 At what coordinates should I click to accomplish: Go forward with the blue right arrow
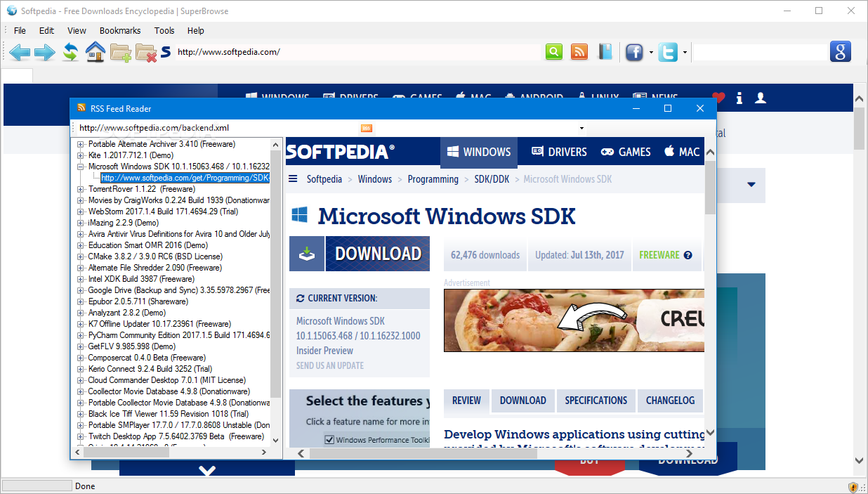click(45, 52)
